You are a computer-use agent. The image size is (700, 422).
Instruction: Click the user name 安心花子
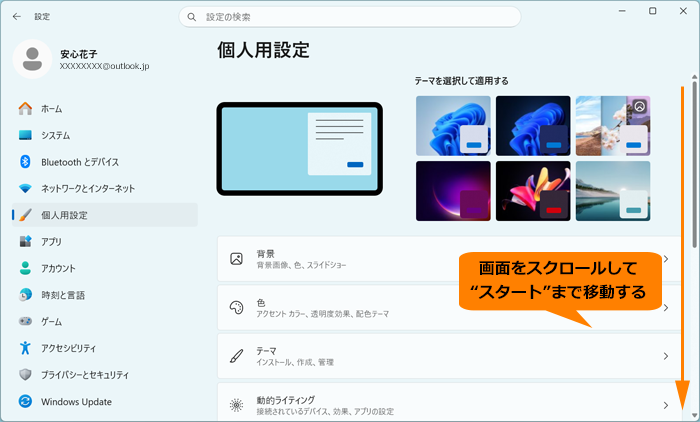(x=79, y=54)
